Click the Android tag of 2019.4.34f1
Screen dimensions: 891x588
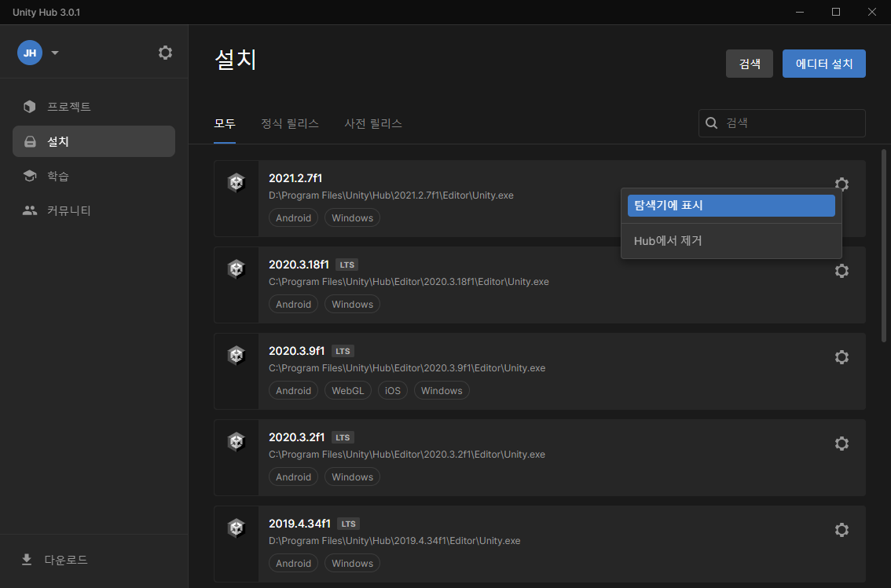click(x=293, y=563)
